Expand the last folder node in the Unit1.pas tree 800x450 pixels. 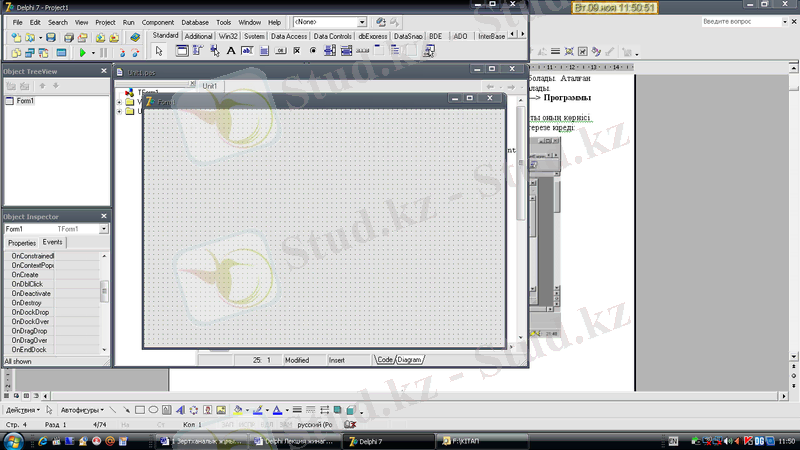pyautogui.click(x=119, y=111)
